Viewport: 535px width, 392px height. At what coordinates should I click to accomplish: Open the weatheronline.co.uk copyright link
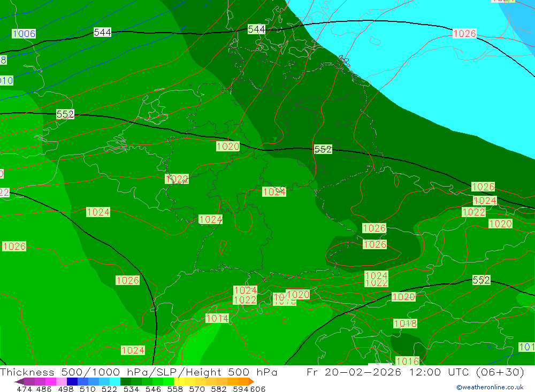490,387
